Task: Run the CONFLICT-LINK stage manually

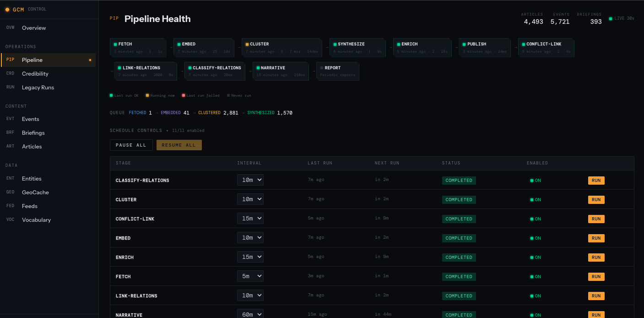Action: click(x=596, y=219)
